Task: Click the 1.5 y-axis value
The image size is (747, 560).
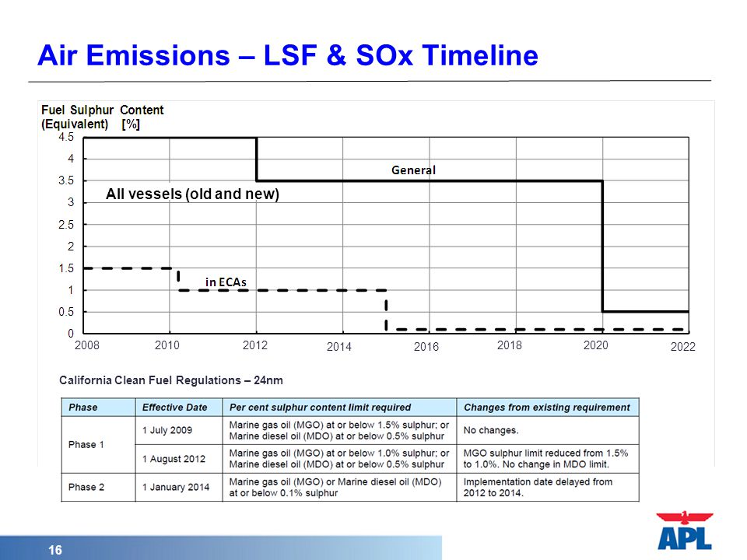Action: tap(66, 268)
